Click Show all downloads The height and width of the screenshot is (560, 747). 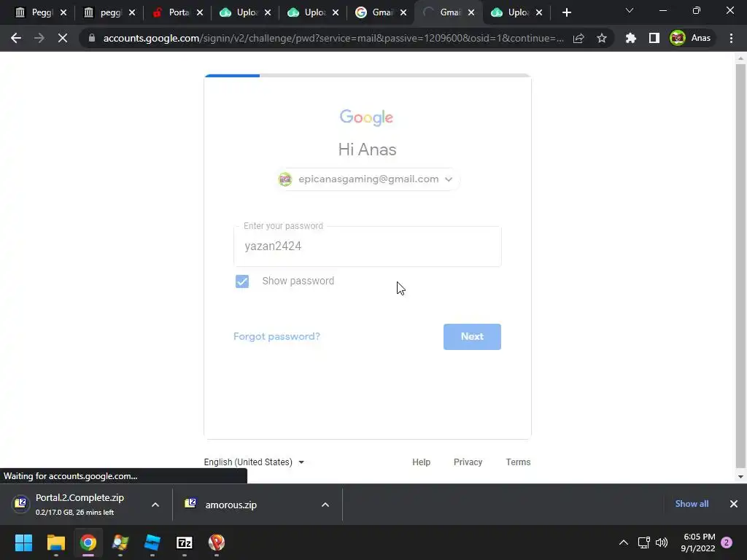(692, 504)
